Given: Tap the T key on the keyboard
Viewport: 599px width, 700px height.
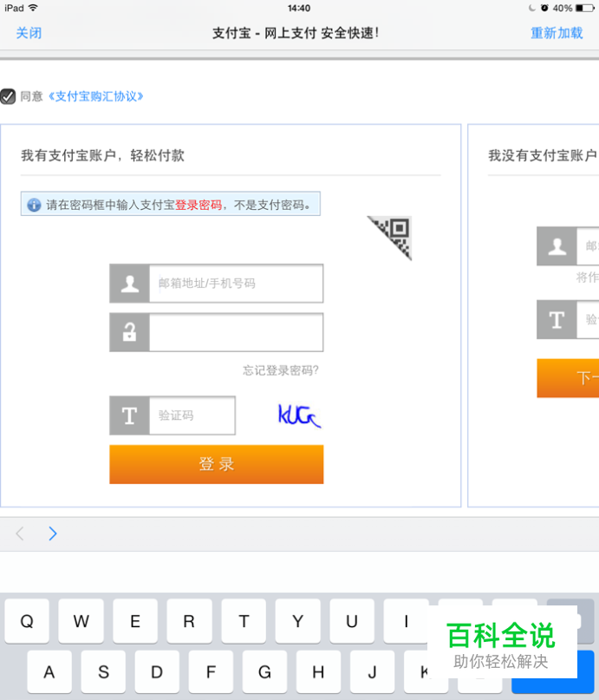Looking at the screenshot, I should point(244,621).
